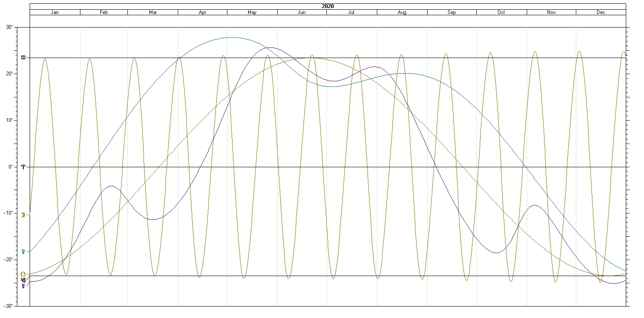Image resolution: width=644 pixels, height=318 pixels.
Task: Click the Oct month column header
Action: (501, 12)
